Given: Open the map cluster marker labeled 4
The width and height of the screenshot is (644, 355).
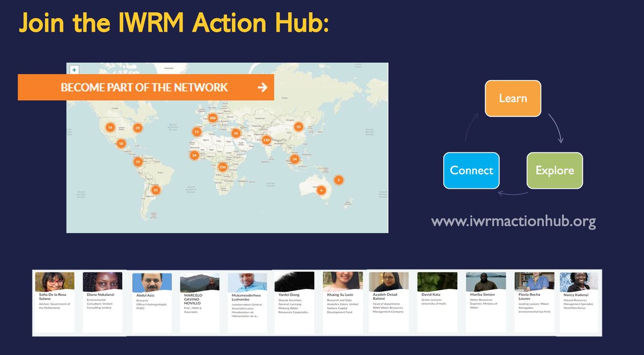Looking at the screenshot, I should click(x=321, y=190).
